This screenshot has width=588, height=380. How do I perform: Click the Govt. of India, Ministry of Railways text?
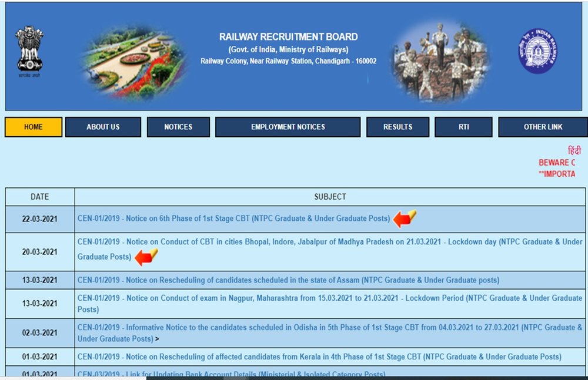[x=288, y=49]
